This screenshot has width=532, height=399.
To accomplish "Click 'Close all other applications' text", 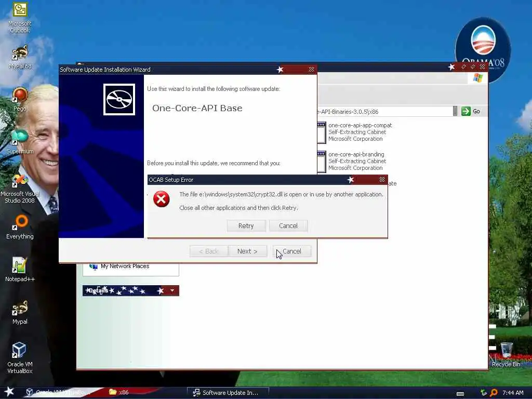I will (x=238, y=208).
